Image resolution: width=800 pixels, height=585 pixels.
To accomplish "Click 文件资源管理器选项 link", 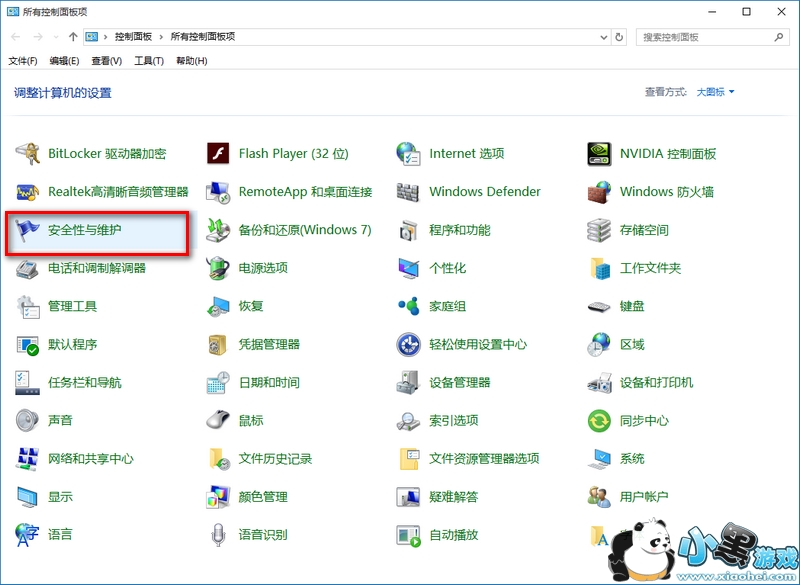I will (484, 459).
